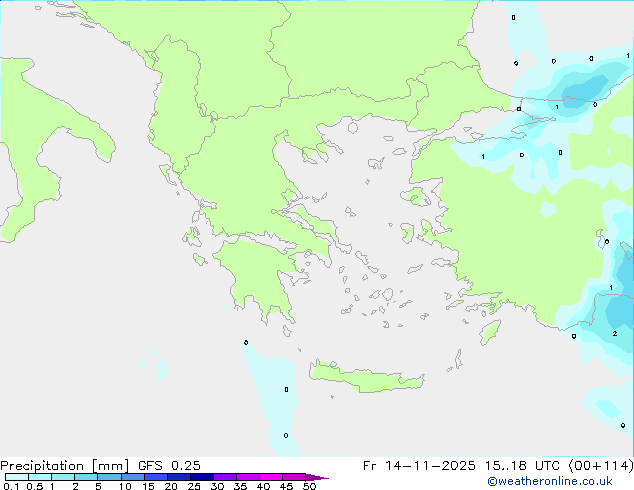Select the 2–5 mm legend color swatch
The height and width of the screenshot is (490, 634).
[x=86, y=477]
